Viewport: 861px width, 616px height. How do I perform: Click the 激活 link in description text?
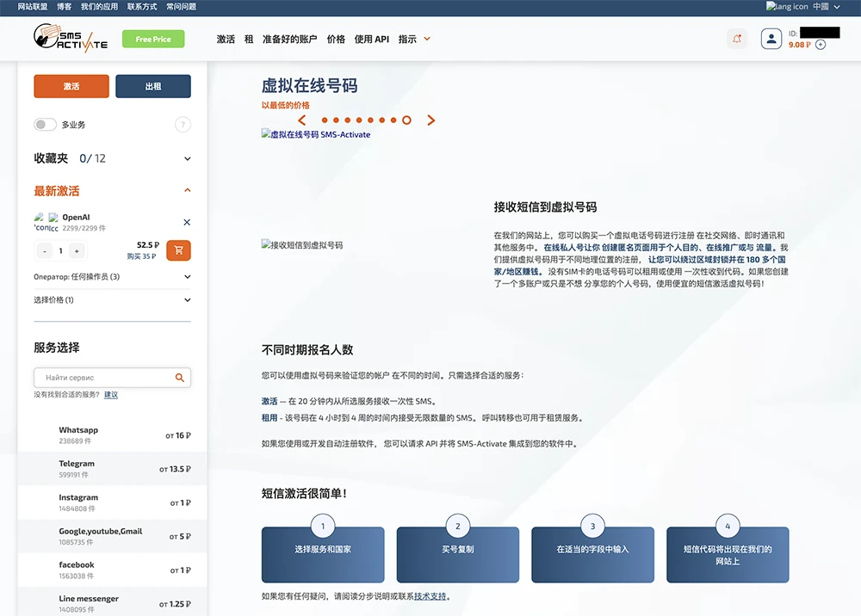(x=269, y=401)
